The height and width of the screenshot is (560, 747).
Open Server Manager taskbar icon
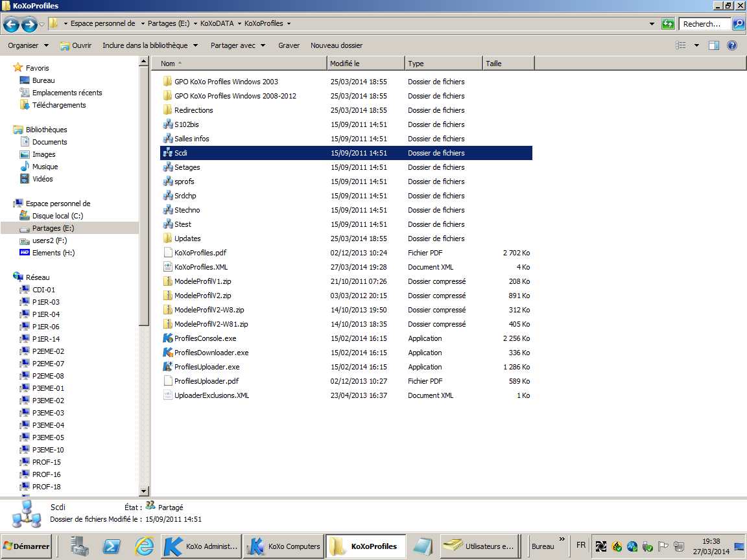pyautogui.click(x=80, y=546)
